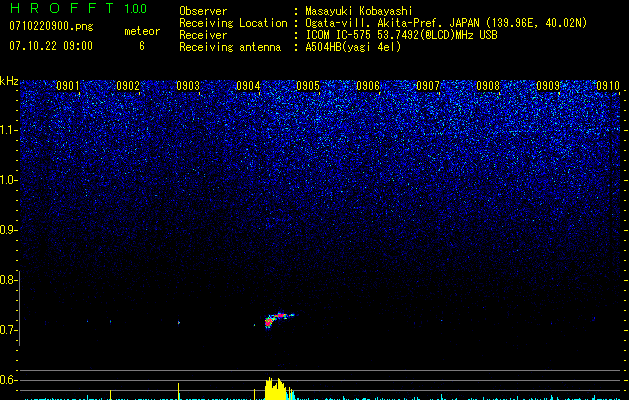The image size is (629, 400).
Task: Click the Receiving antenna label
Action: point(230,47)
